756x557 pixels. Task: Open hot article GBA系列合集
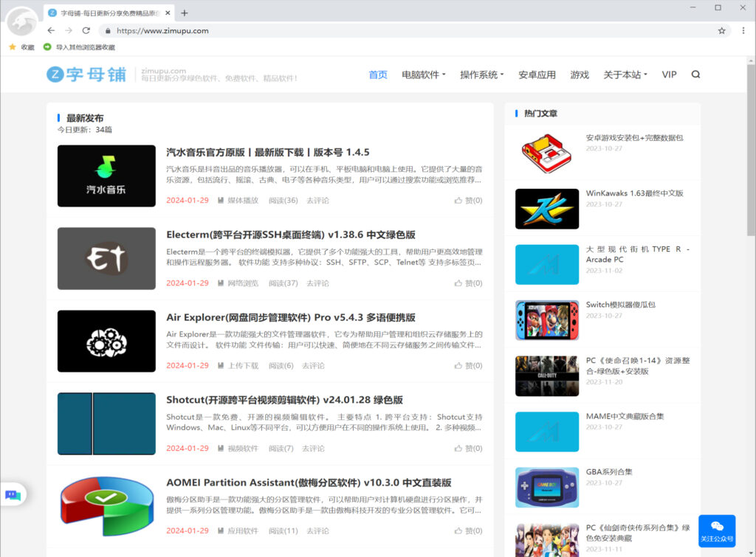[609, 471]
